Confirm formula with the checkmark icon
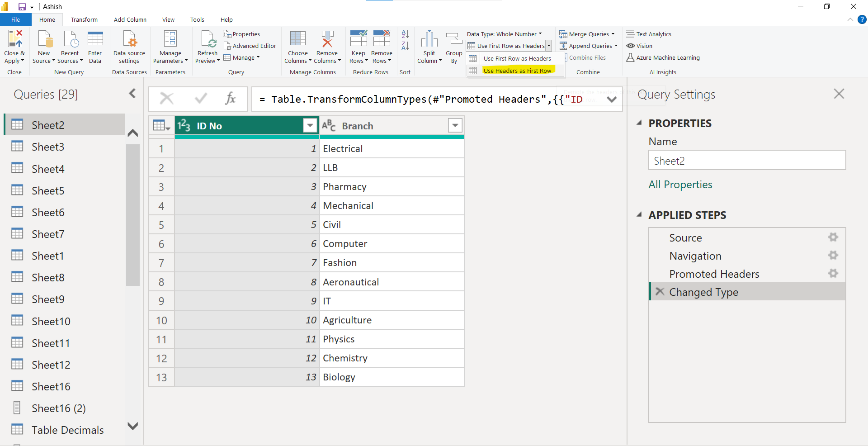The image size is (868, 446). [x=201, y=99]
